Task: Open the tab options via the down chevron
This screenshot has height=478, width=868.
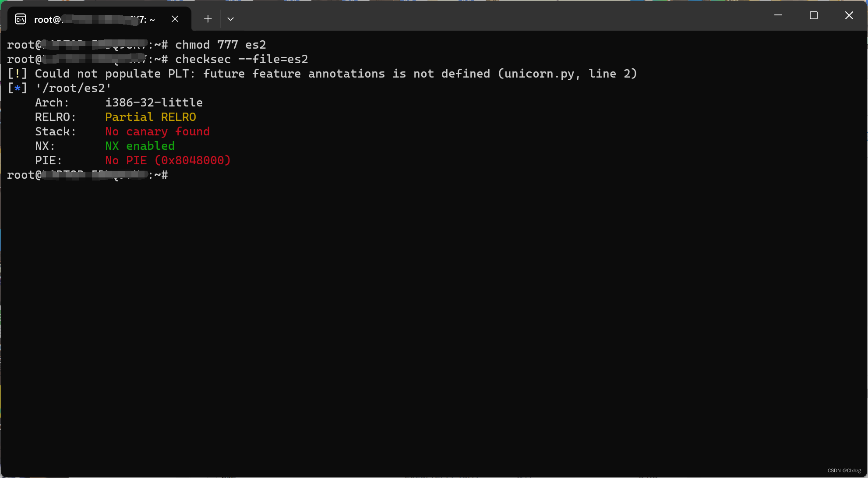Action: pyautogui.click(x=231, y=19)
